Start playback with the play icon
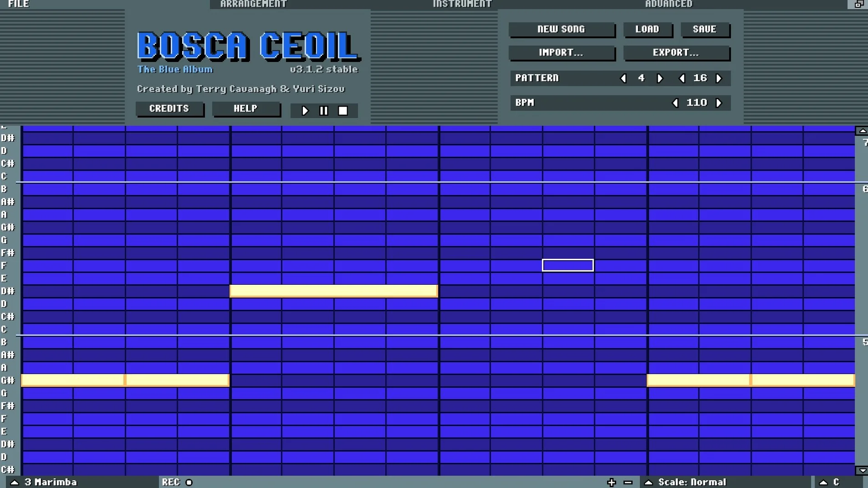The image size is (868, 488). coord(305,111)
